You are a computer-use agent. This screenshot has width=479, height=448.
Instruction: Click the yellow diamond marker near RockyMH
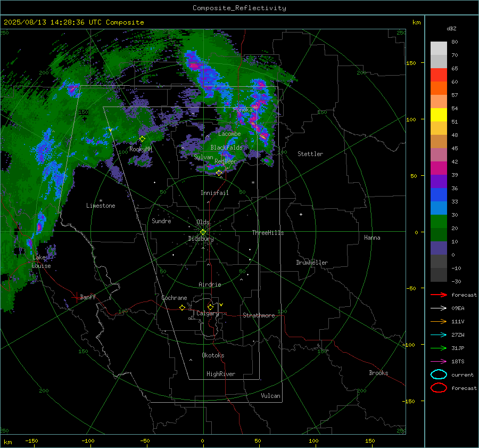click(x=142, y=139)
